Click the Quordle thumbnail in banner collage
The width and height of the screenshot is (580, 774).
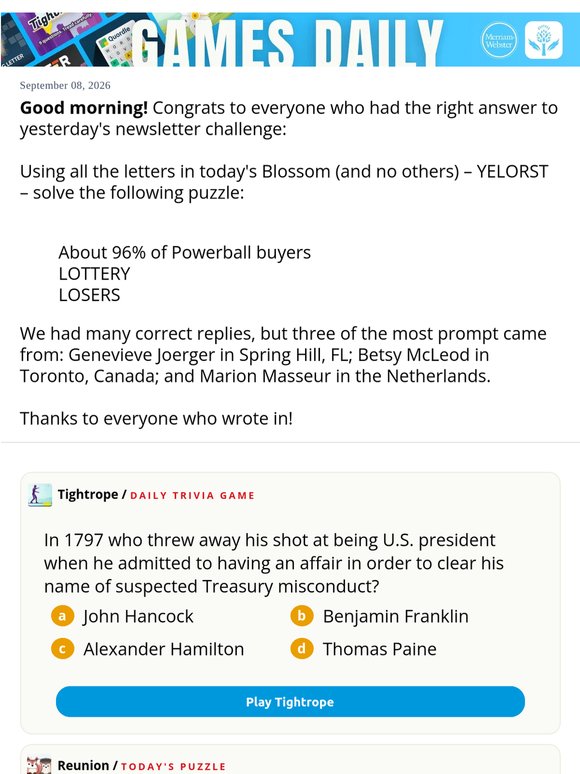[x=115, y=44]
